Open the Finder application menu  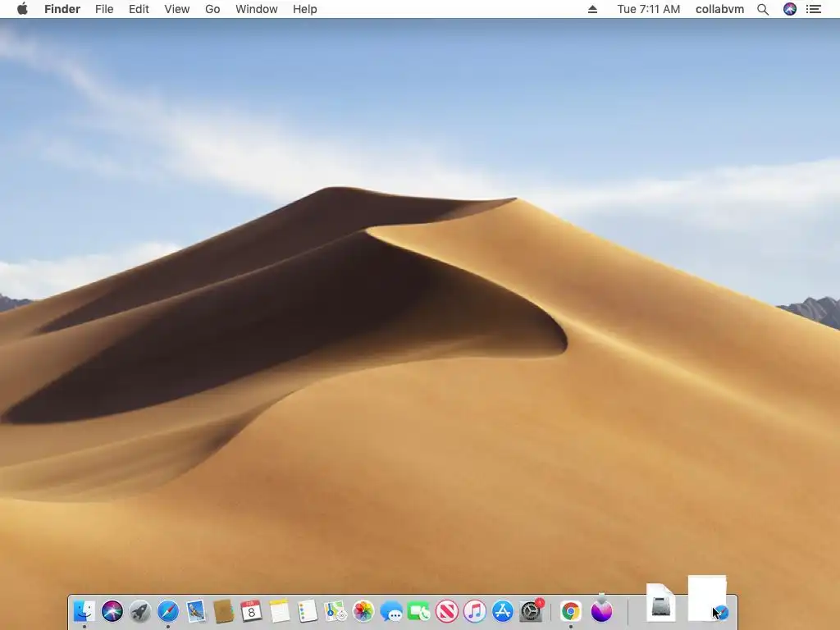point(62,9)
